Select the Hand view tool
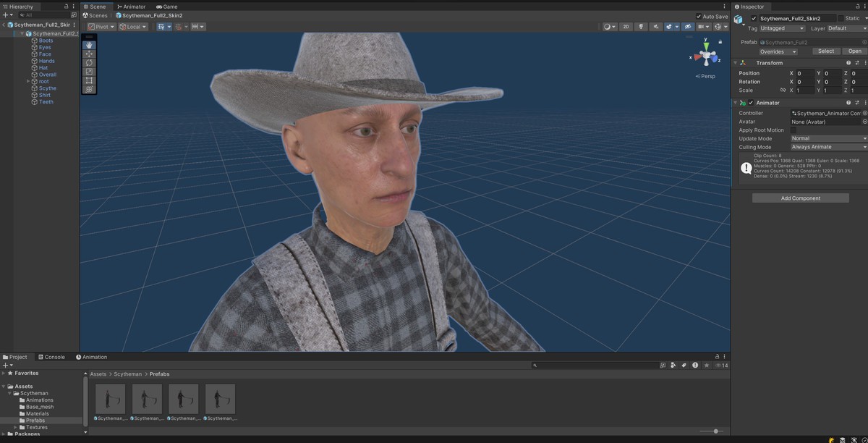This screenshot has width=868, height=443. tap(89, 45)
